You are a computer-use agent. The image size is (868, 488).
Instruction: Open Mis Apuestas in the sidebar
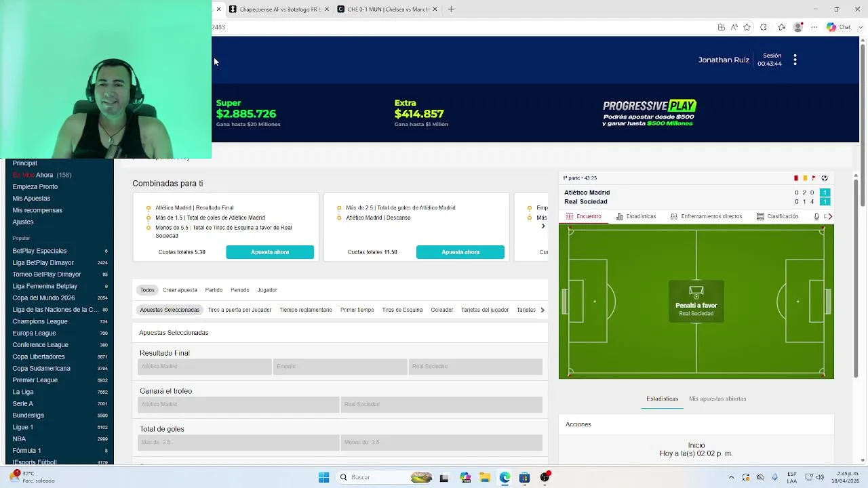coord(31,199)
